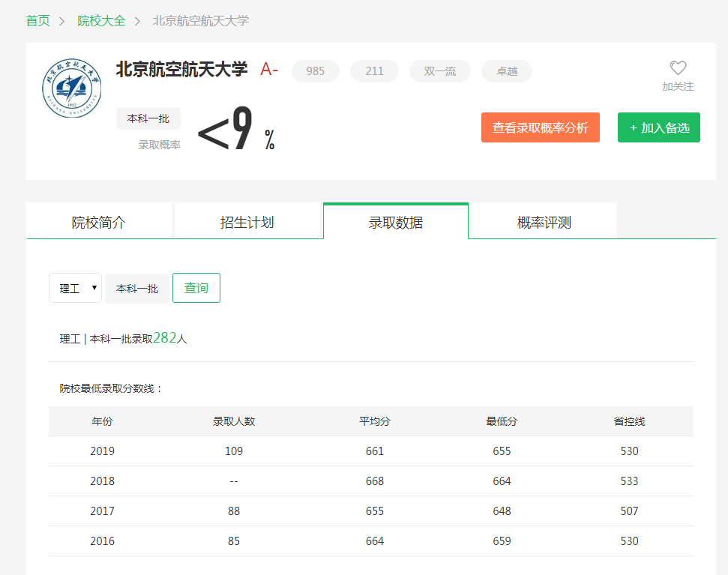
Task: Click the 282 admitted count
Action: point(165,337)
